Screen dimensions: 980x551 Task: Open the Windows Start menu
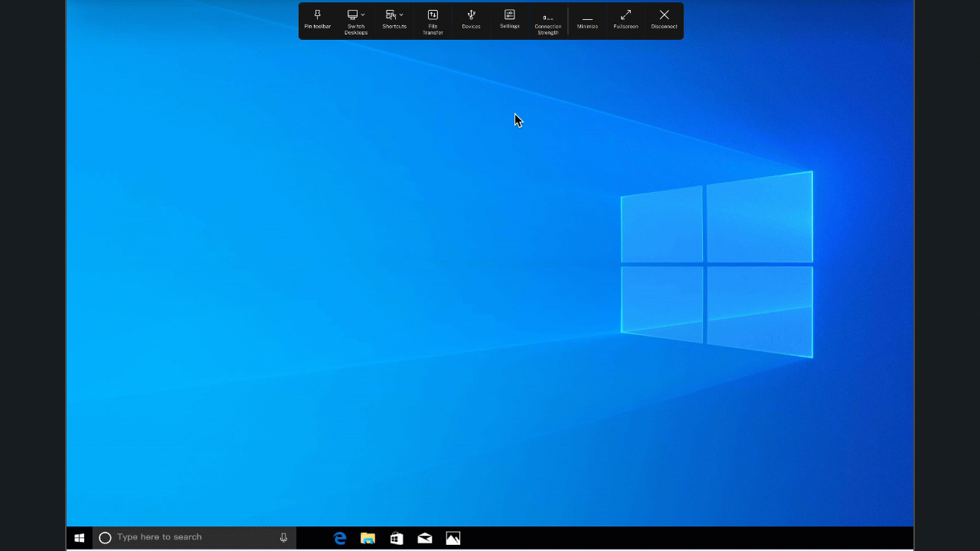[79, 538]
